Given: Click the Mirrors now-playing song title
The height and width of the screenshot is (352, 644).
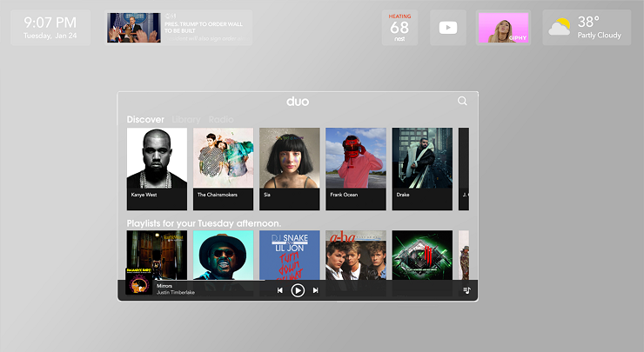Looking at the screenshot, I should 164,285.
